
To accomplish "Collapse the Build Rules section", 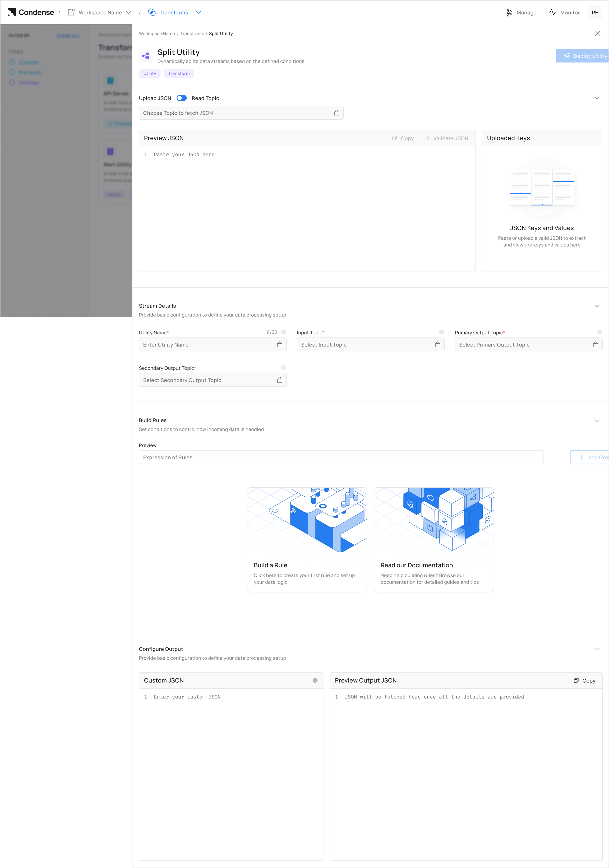I will pos(597,420).
